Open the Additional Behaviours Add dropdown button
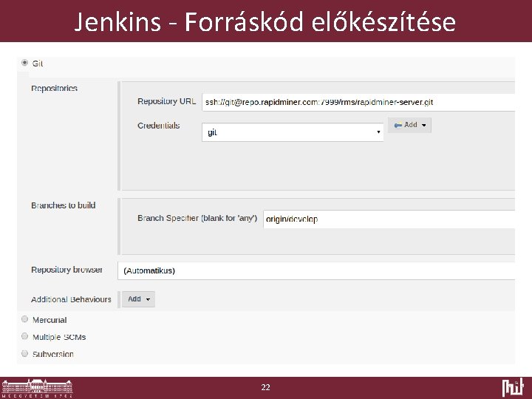532x399 pixels. point(138,299)
